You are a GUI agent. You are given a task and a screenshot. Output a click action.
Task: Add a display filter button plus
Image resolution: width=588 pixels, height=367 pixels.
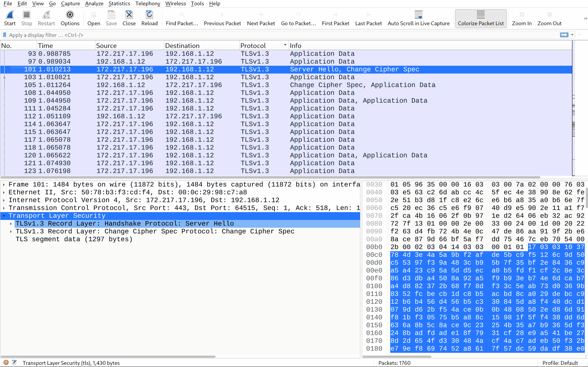579,35
